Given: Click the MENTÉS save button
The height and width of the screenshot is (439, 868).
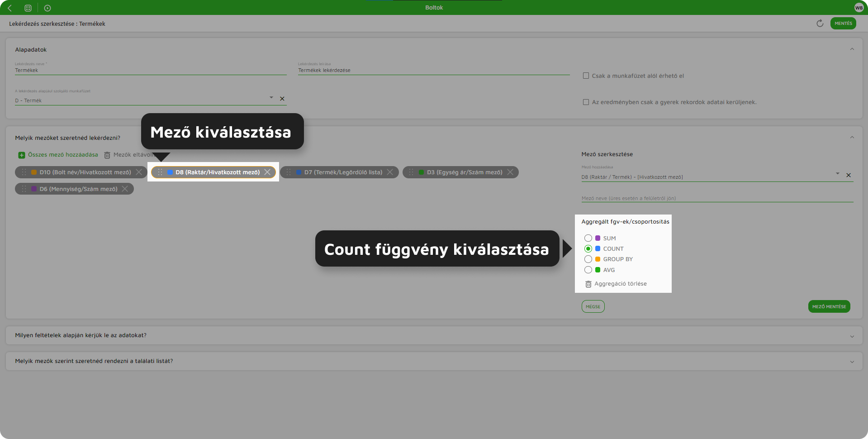Looking at the screenshot, I should point(843,23).
